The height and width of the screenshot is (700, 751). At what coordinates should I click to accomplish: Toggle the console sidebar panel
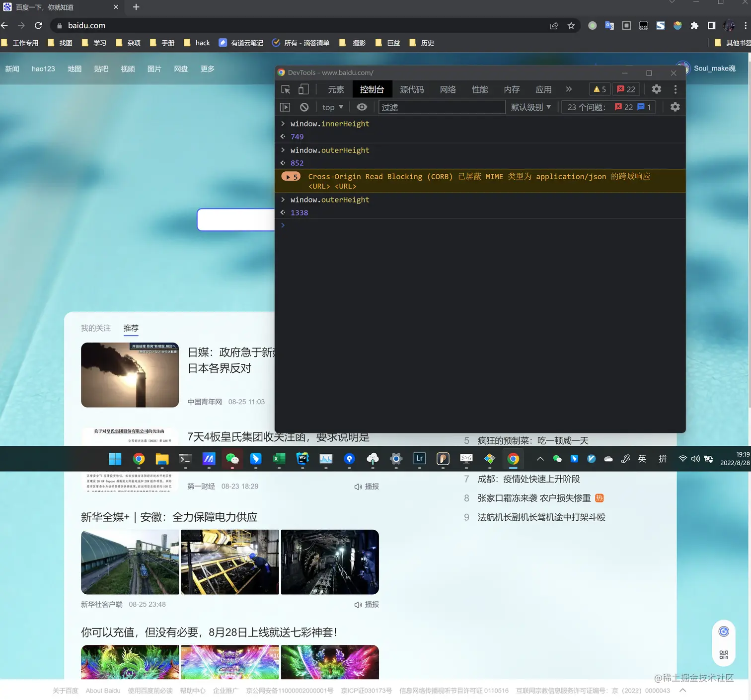[285, 107]
